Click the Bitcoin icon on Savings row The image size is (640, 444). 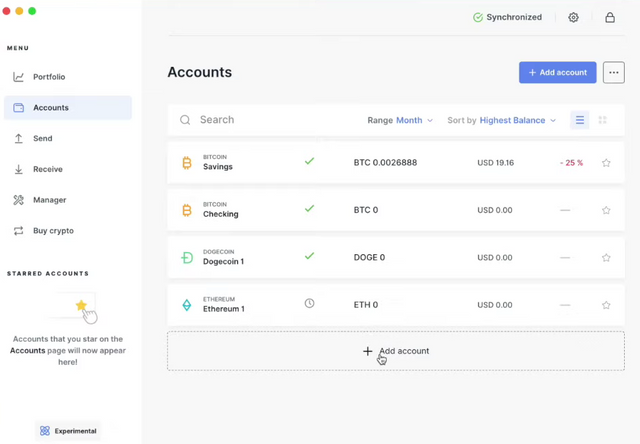coord(187,163)
